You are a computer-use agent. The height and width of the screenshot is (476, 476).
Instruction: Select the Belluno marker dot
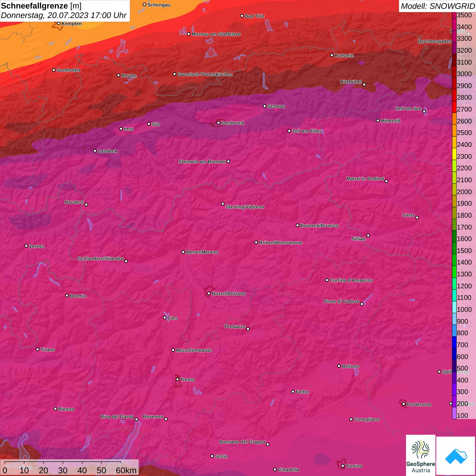(339, 366)
